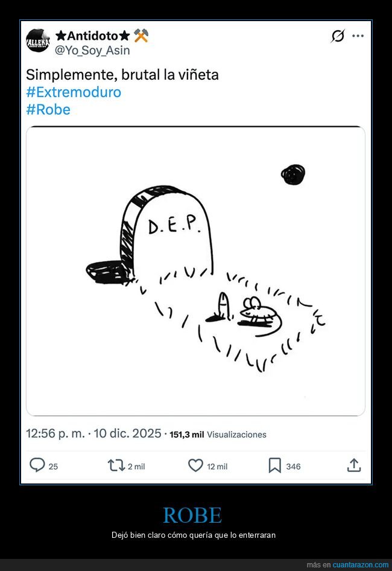Open the Grok slashed-circle icon
Screen dimensions: 392x571
tap(338, 36)
